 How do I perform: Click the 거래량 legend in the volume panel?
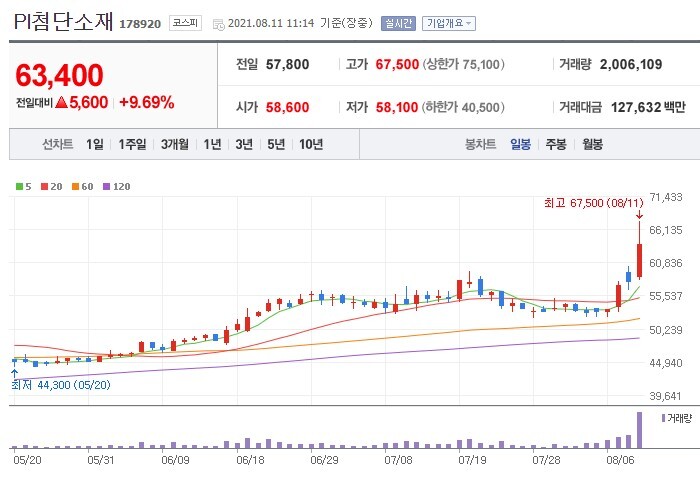(x=677, y=418)
